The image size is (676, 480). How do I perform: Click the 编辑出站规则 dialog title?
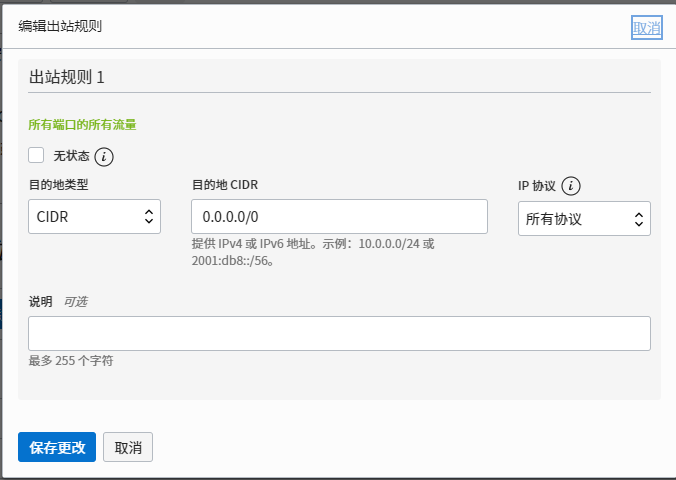(60, 26)
